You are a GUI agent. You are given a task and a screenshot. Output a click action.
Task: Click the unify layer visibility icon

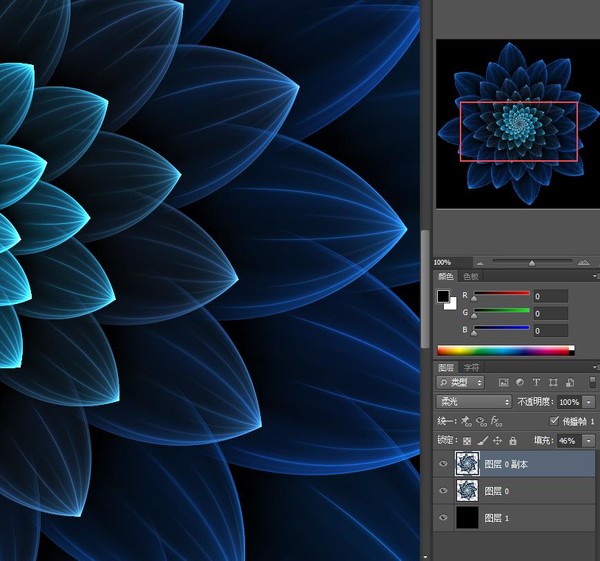481,422
